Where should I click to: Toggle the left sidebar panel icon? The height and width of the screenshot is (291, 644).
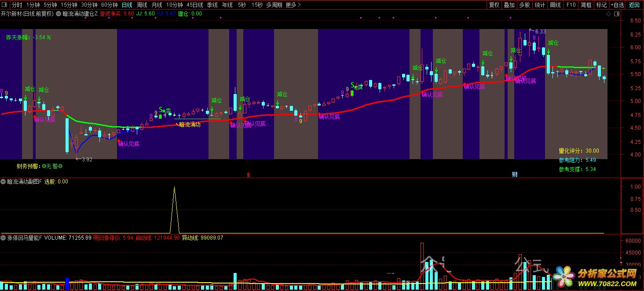pyautogui.click(x=5, y=5)
